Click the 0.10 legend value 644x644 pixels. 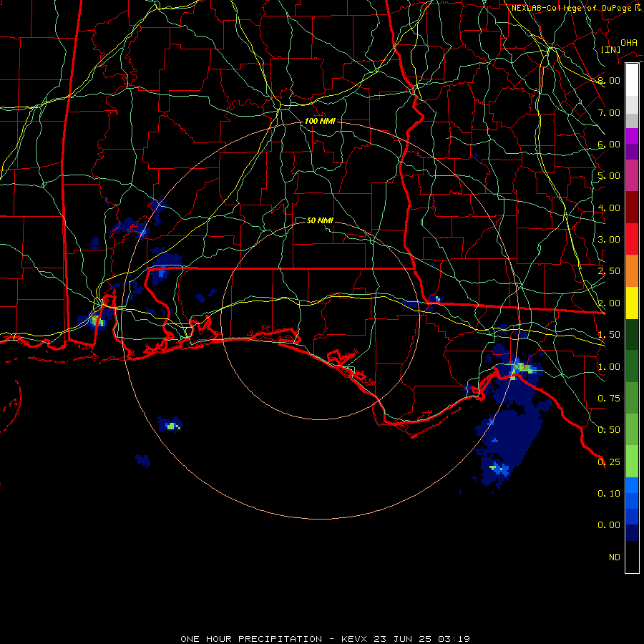[609, 494]
